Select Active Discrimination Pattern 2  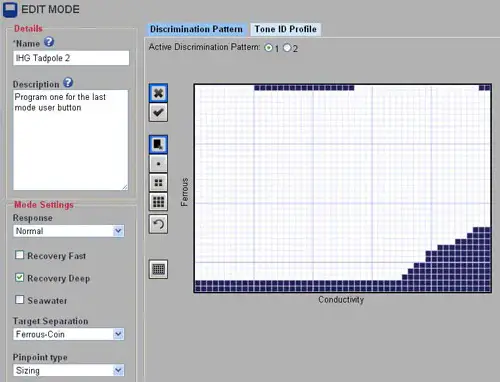pyautogui.click(x=287, y=48)
